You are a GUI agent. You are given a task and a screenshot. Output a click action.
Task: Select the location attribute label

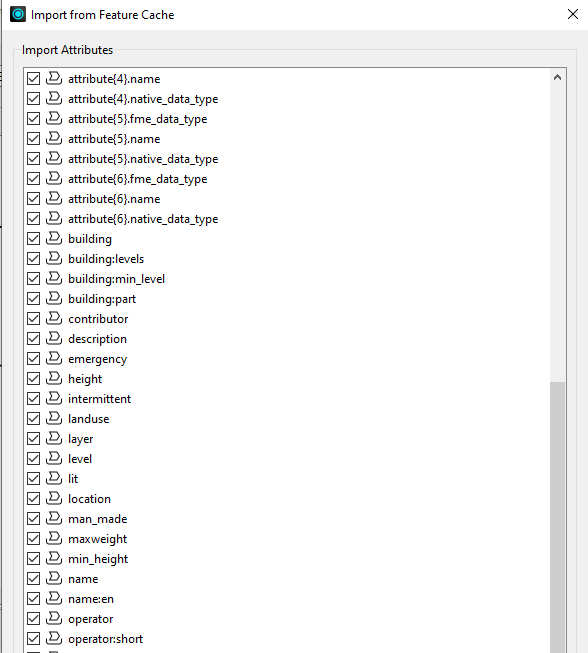click(x=90, y=498)
